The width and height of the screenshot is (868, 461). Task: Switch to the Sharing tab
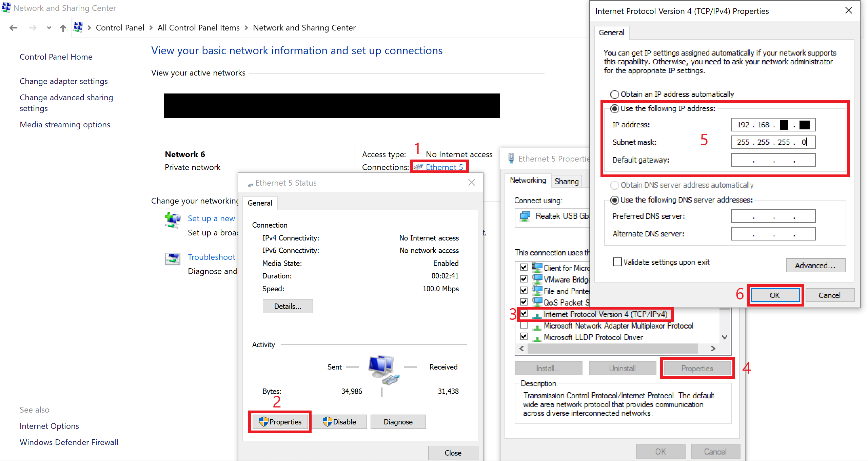[x=566, y=181]
